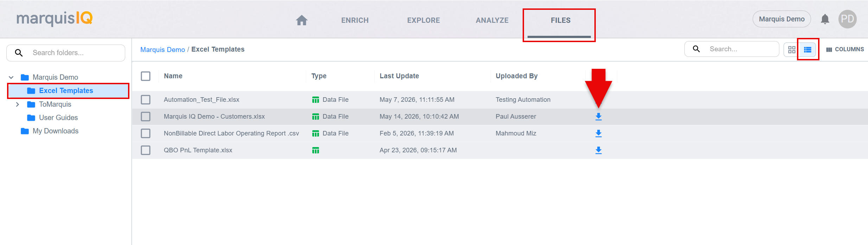This screenshot has width=868, height=245.
Task: Click the User Guides folder icon
Action: (x=31, y=118)
